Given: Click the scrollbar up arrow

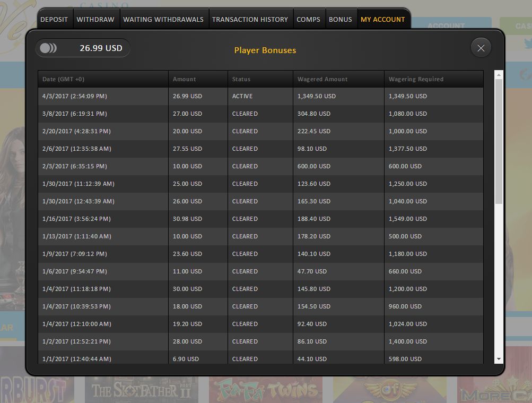Looking at the screenshot, I should 499,74.
